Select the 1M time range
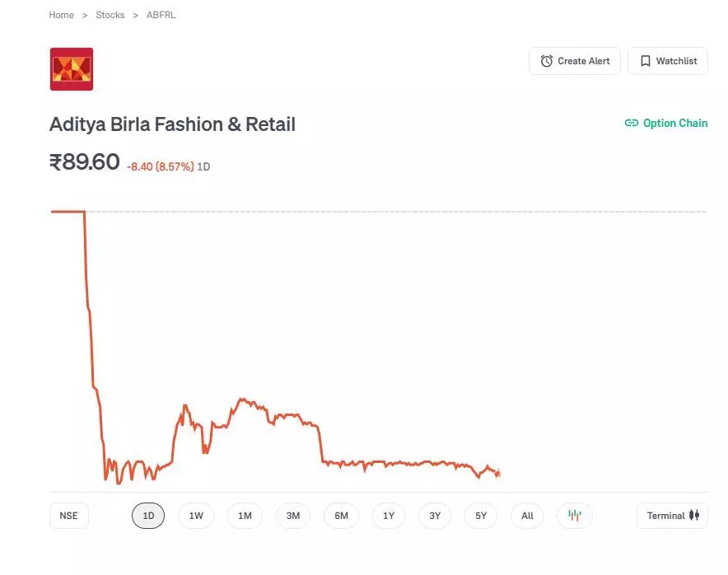 click(245, 516)
